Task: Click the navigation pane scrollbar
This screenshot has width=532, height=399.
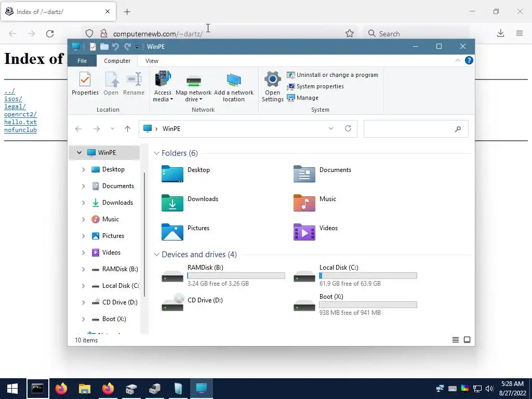Action: click(144, 234)
